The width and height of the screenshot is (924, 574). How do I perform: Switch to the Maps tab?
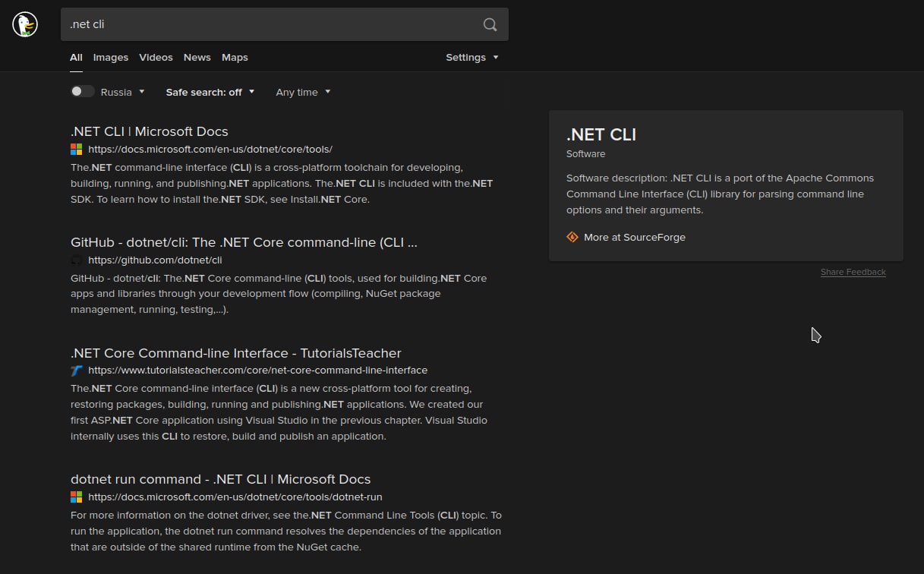(x=235, y=57)
